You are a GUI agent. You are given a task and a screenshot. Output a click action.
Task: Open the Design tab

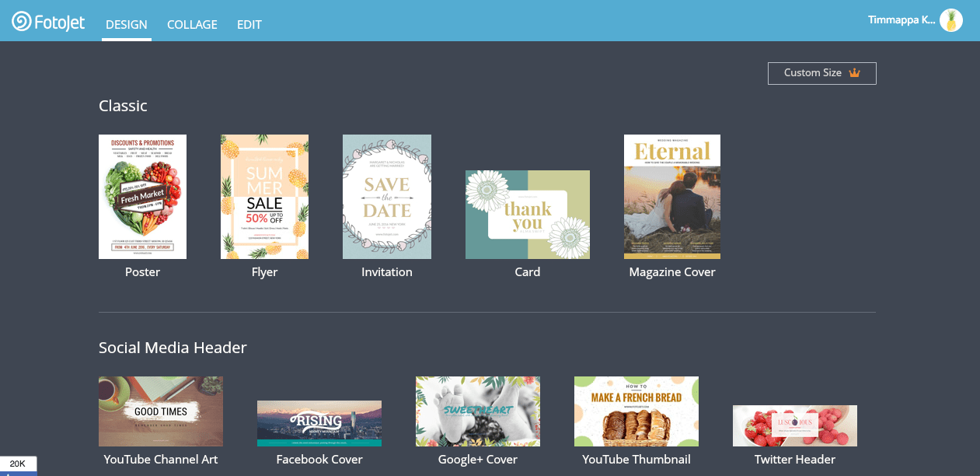pos(126,25)
